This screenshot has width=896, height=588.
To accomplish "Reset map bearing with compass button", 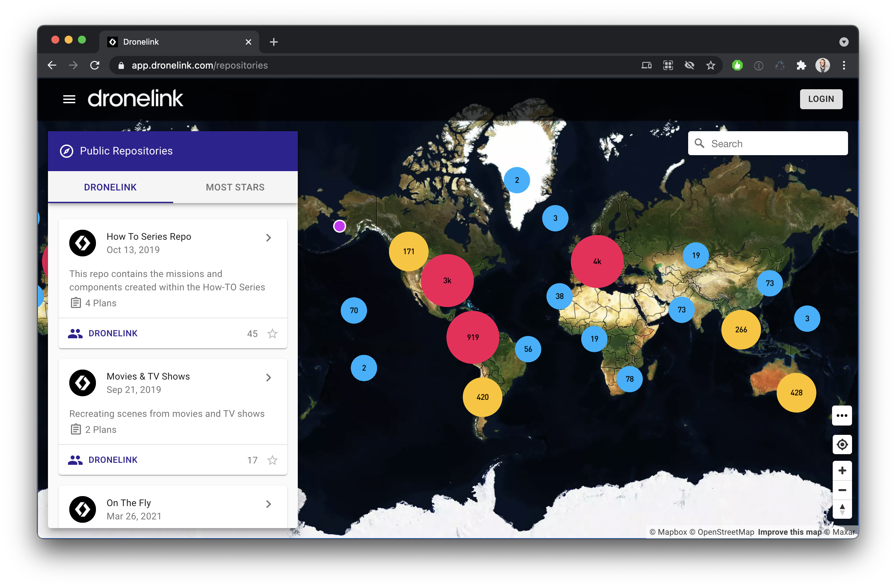I will 842,510.
